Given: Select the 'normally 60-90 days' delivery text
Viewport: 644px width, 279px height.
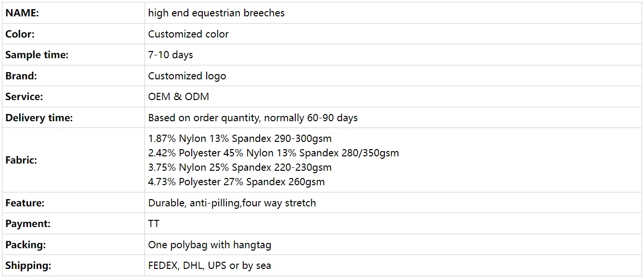Looking at the screenshot, I should (x=311, y=118).
